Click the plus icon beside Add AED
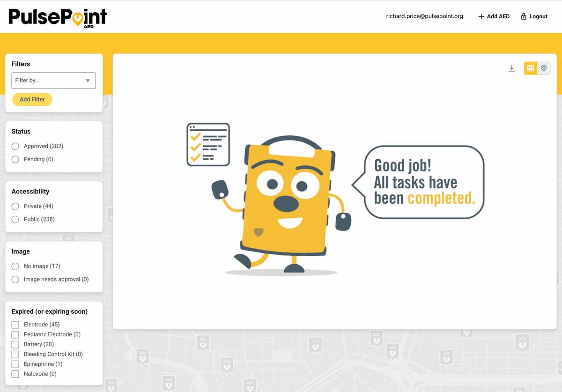 pos(481,16)
